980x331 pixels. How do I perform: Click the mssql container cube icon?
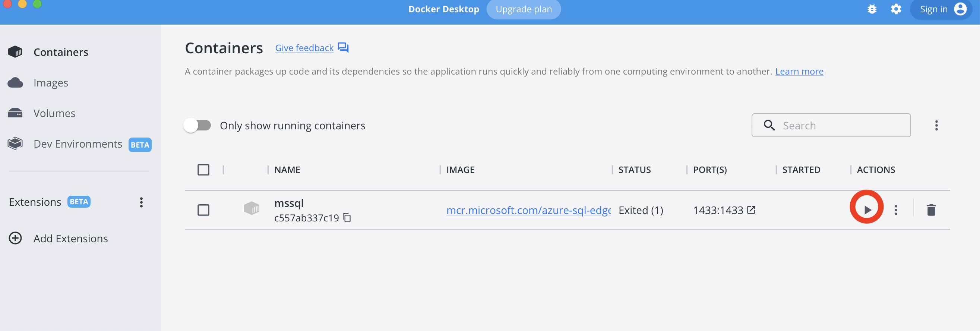click(252, 208)
